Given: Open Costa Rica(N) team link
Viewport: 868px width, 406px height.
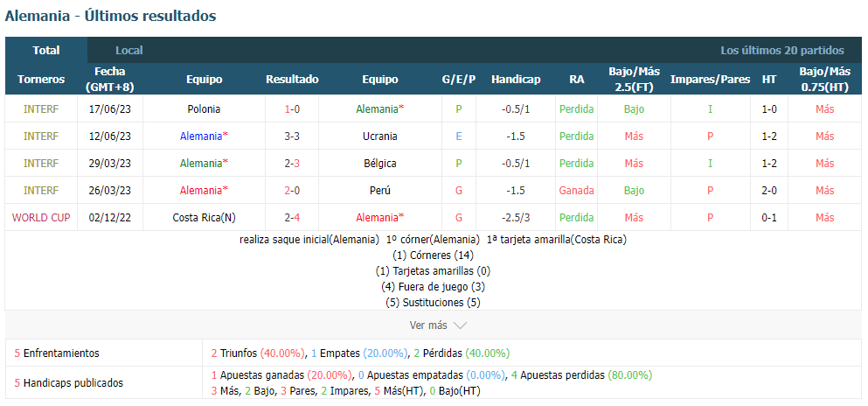Looking at the screenshot, I should tap(204, 218).
